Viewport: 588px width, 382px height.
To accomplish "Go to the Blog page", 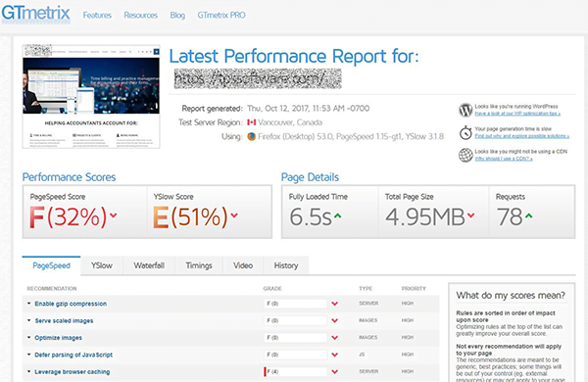I will click(177, 16).
